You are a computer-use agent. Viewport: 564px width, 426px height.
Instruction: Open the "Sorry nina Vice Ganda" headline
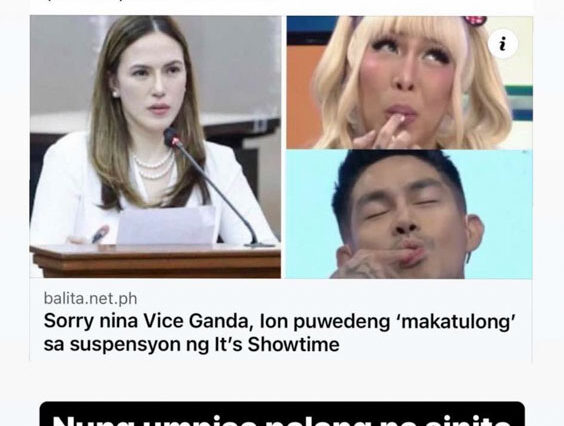tap(279, 332)
